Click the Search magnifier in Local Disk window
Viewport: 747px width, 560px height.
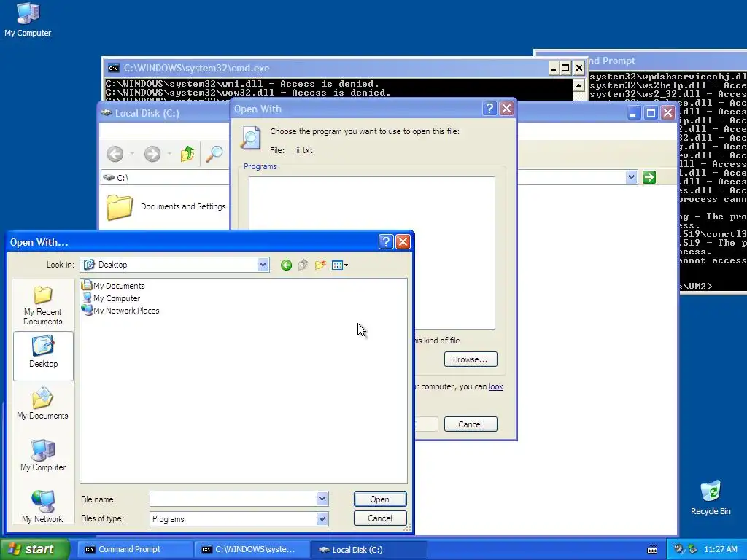coord(214,154)
